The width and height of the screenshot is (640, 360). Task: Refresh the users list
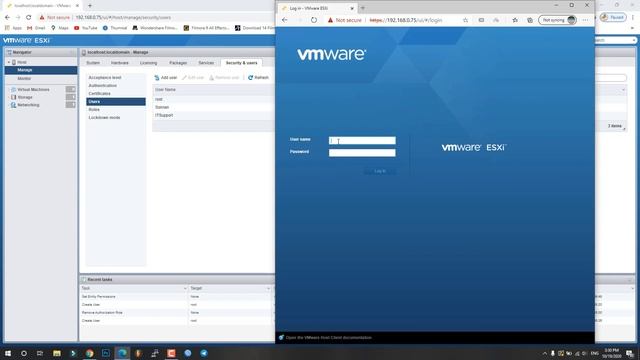[x=258, y=78]
